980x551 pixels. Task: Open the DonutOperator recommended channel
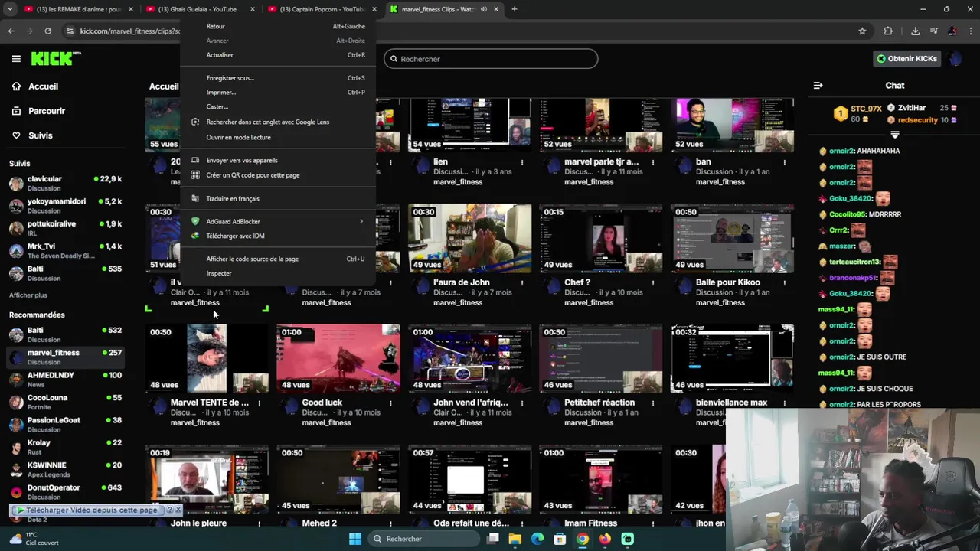point(65,492)
